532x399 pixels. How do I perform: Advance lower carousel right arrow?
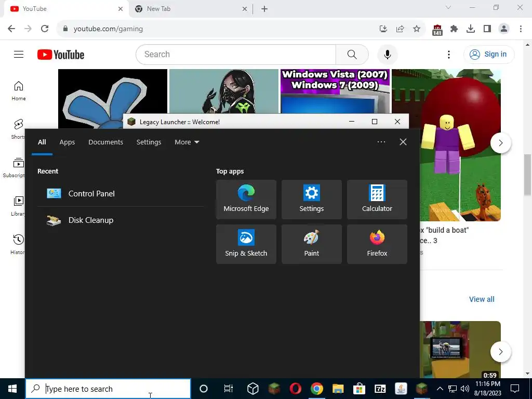pos(500,352)
